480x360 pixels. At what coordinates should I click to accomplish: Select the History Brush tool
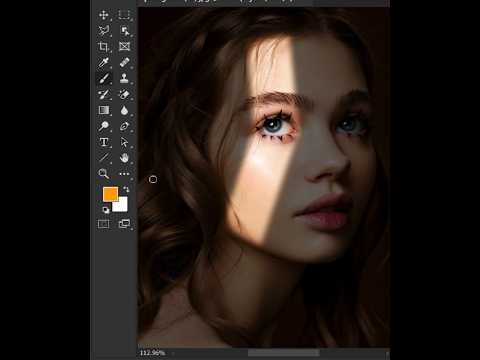(103, 94)
